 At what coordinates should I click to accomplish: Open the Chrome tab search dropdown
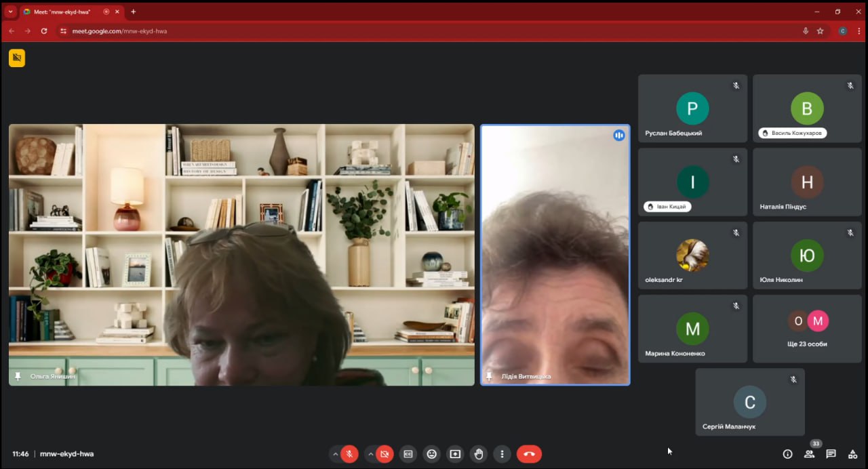10,12
